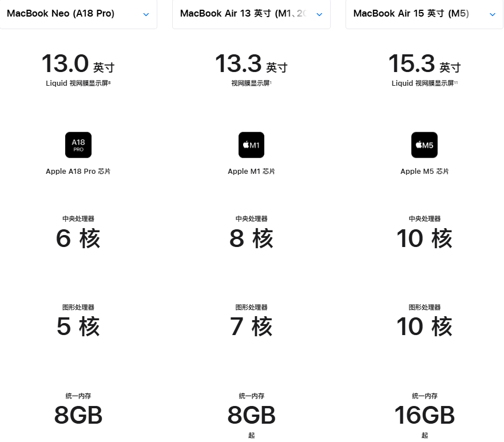Click the chip graphic above Apple M5 芯片 label

[x=424, y=145]
